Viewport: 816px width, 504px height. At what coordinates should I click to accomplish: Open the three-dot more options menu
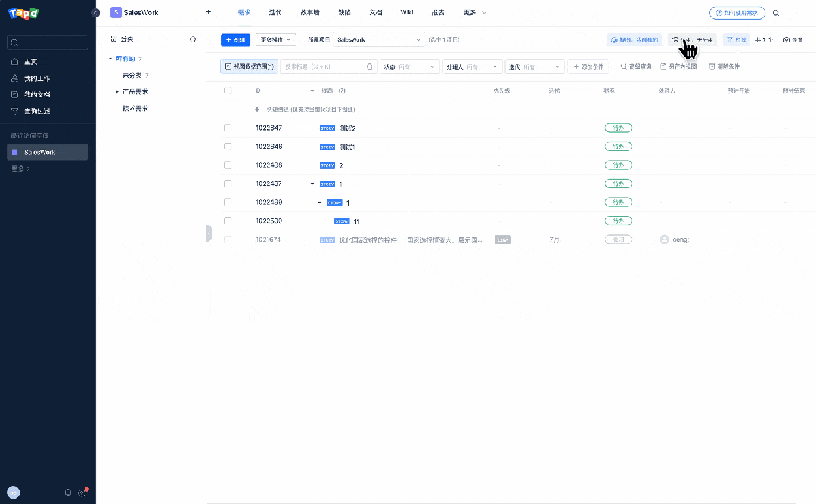point(796,13)
